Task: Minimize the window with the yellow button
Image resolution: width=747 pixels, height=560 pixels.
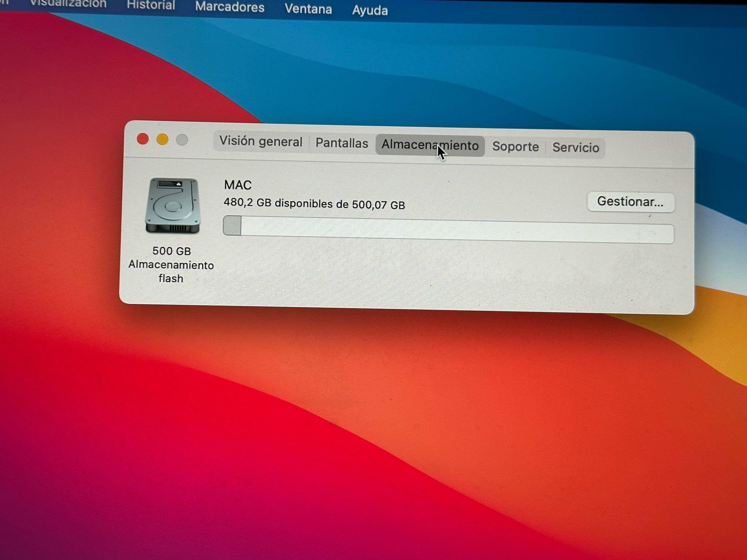Action: click(x=162, y=139)
